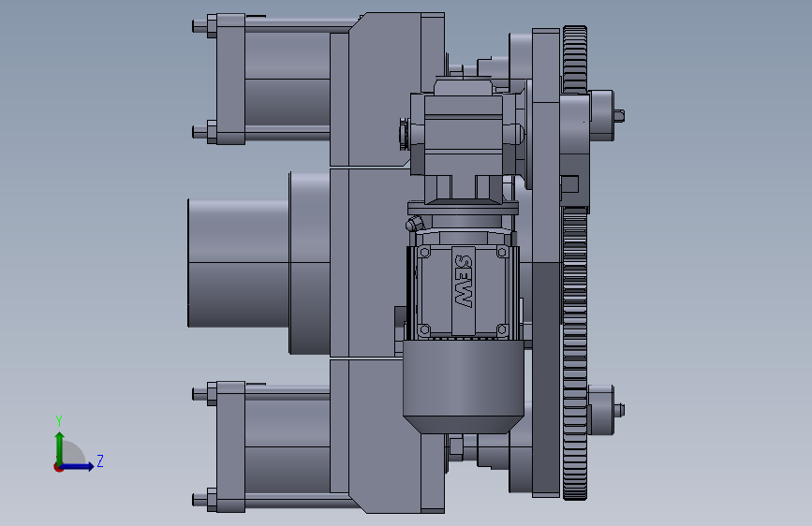Select the top mounting block of the frame
The image size is (812, 526).
pyautogui.click(x=386, y=89)
